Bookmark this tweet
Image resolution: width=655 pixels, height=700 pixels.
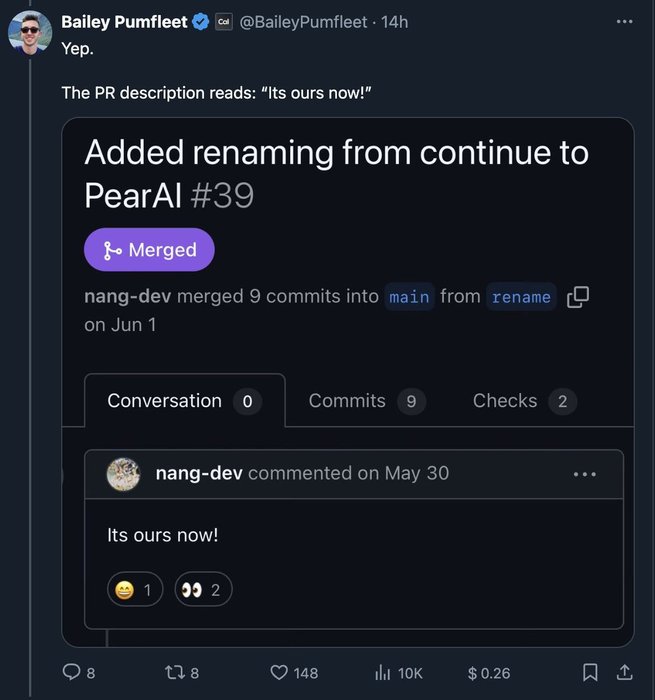click(591, 673)
